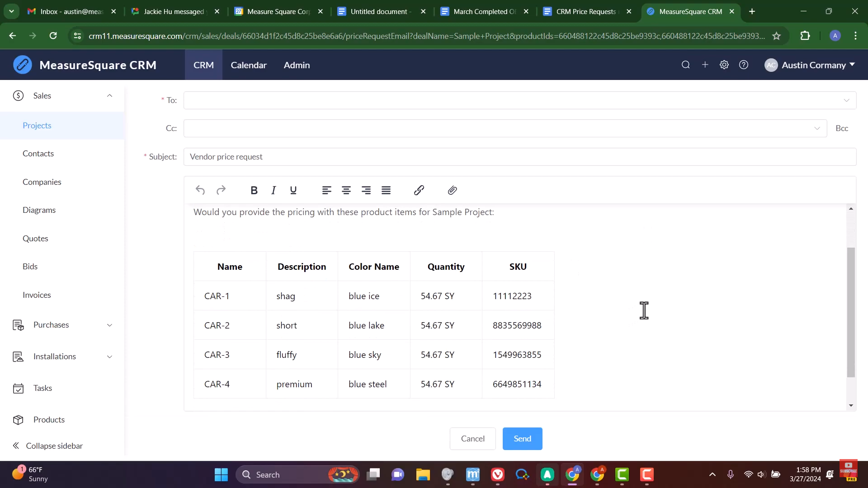The width and height of the screenshot is (868, 488).
Task: Open the Admin tab
Action: 297,65
